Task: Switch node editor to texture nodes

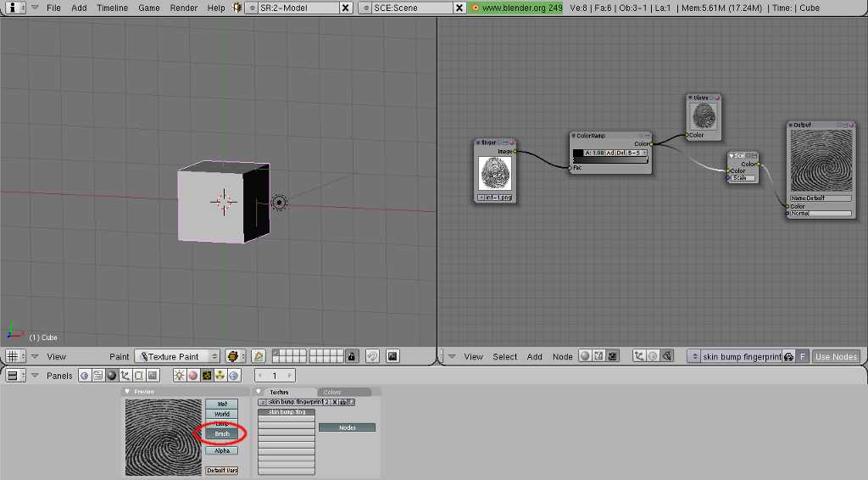Action: pyautogui.click(x=613, y=356)
